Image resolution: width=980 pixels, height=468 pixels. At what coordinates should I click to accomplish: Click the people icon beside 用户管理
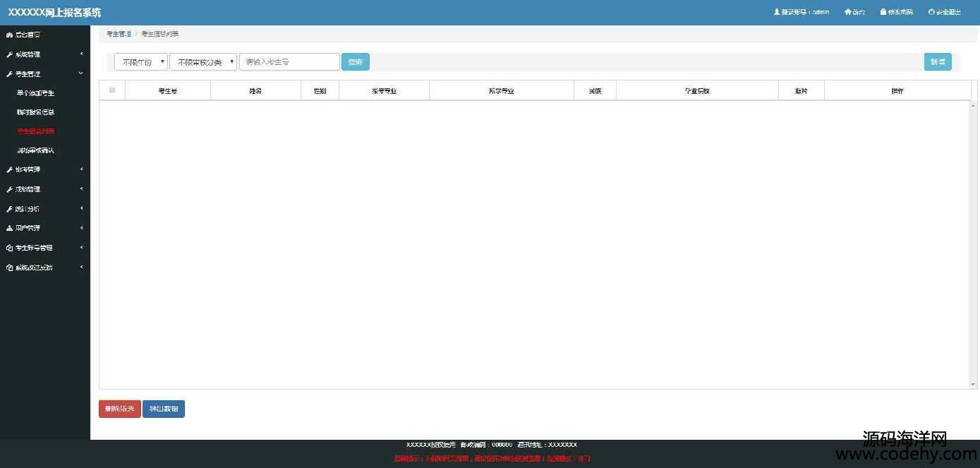[9, 228]
